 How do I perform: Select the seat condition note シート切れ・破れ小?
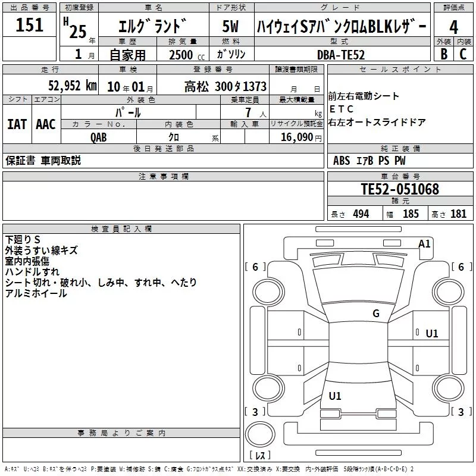click(x=46, y=283)
